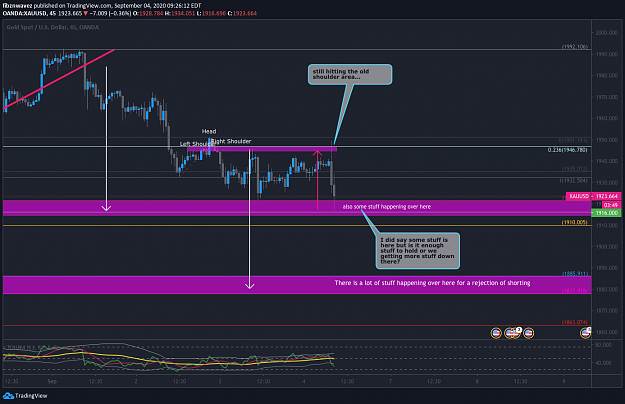The height and width of the screenshot is (404, 625).
Task: Click the (1863.074) red horizontal line label
Action: pyautogui.click(x=574, y=322)
